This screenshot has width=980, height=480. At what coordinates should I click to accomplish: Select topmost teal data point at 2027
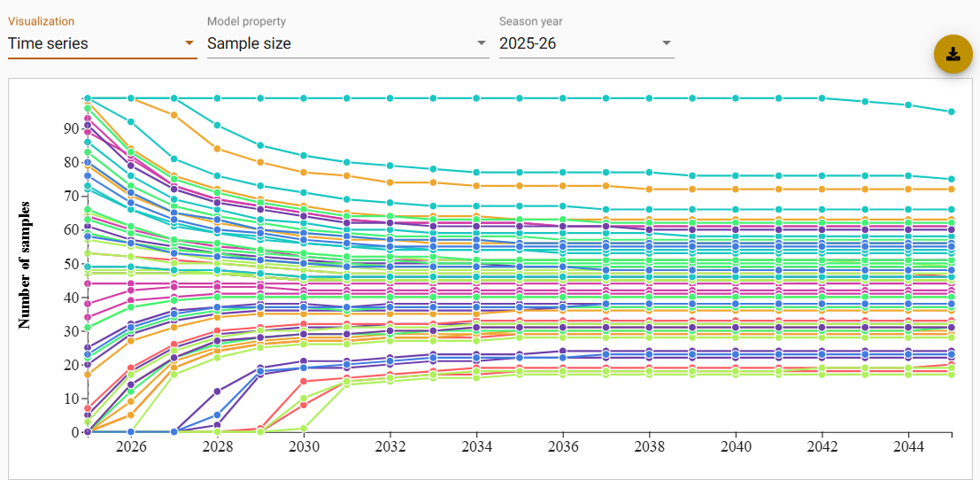click(x=174, y=98)
